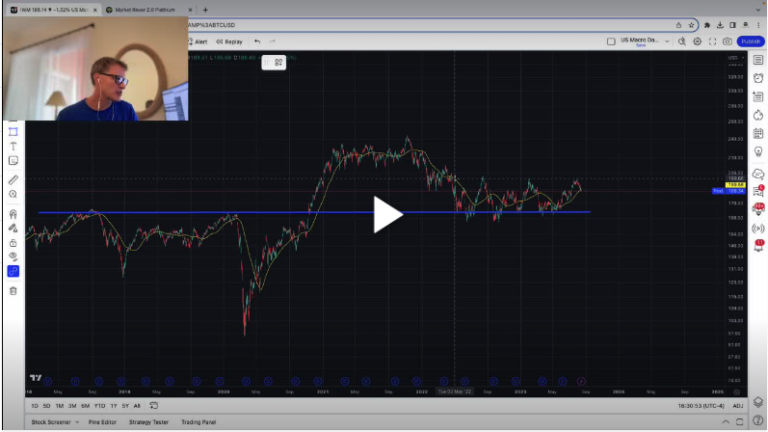
Task: Open the Alert creation tool
Action: [198, 42]
